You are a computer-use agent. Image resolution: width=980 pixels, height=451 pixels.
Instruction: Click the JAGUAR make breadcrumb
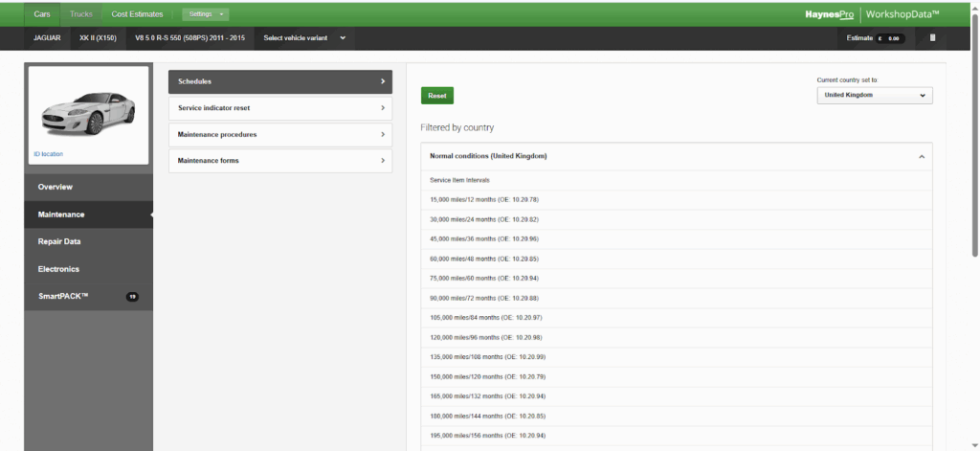tap(47, 38)
